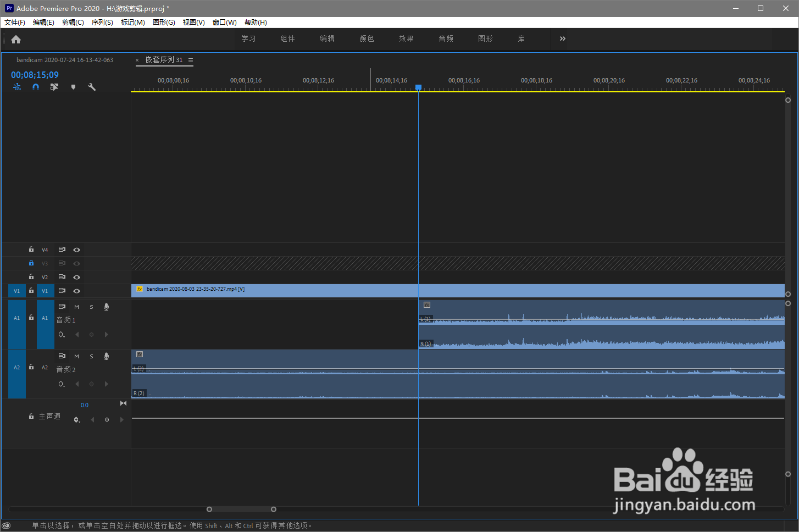799x532 pixels.
Task: Solo audio track A2
Action: point(91,356)
